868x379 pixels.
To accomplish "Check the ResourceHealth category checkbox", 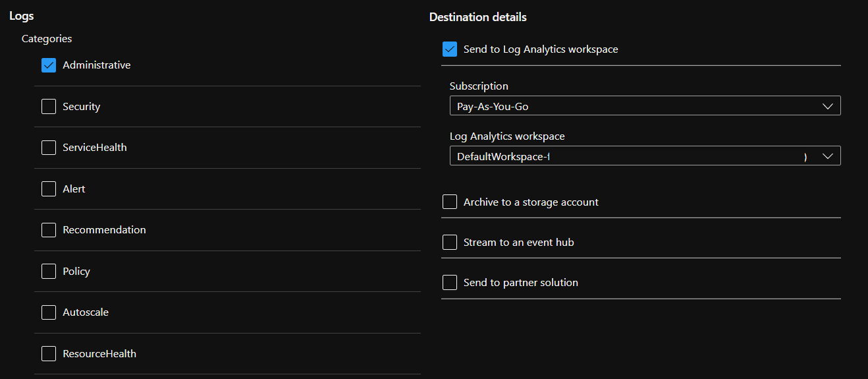I will click(x=49, y=354).
